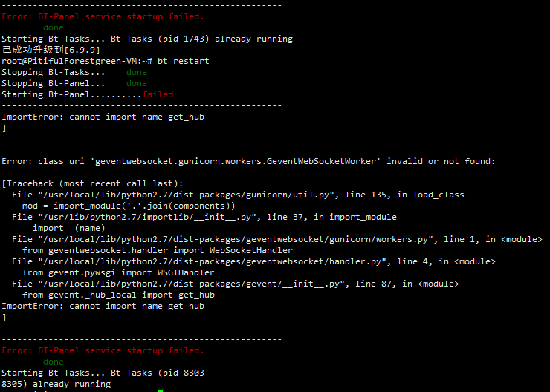Click the green 'done' after Stopping Bt-Tasks
Image resolution: width=550 pixels, height=392 pixels.
point(137,72)
